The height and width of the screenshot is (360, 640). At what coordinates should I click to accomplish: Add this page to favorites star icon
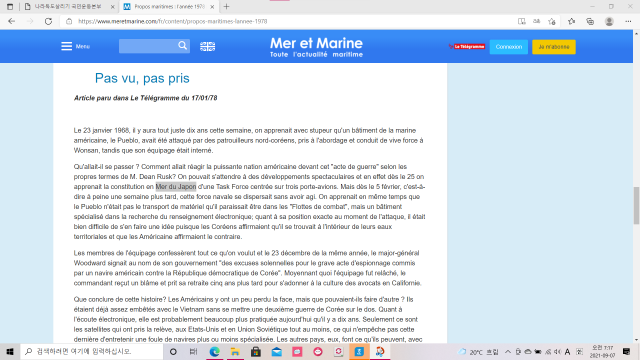[552, 21]
